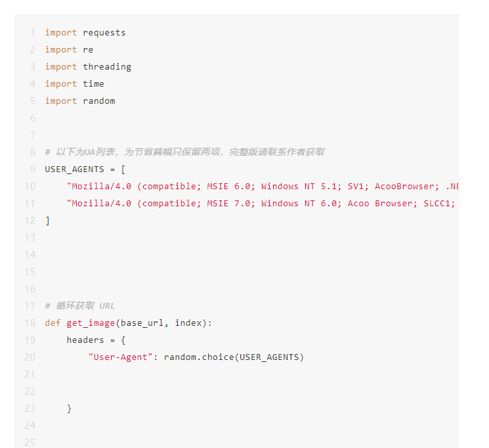The image size is (489, 448).
Task: Click the threading module name
Action: (107, 67)
